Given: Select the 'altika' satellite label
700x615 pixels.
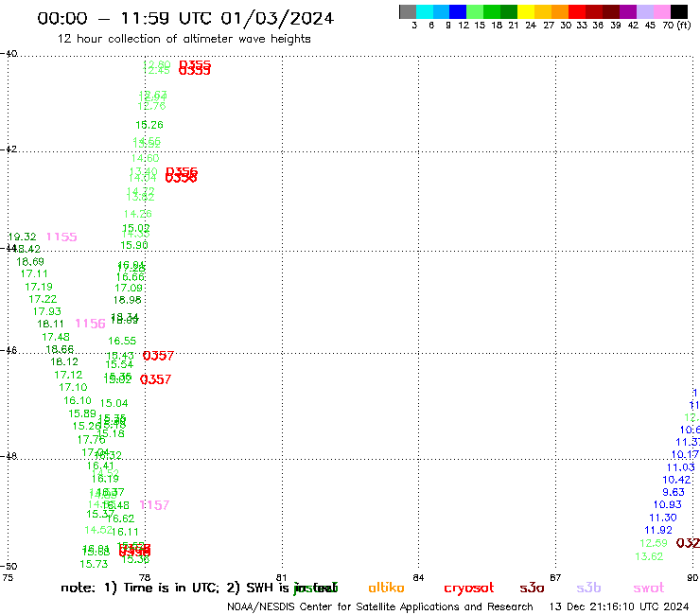Looking at the screenshot, I should 386,588.
